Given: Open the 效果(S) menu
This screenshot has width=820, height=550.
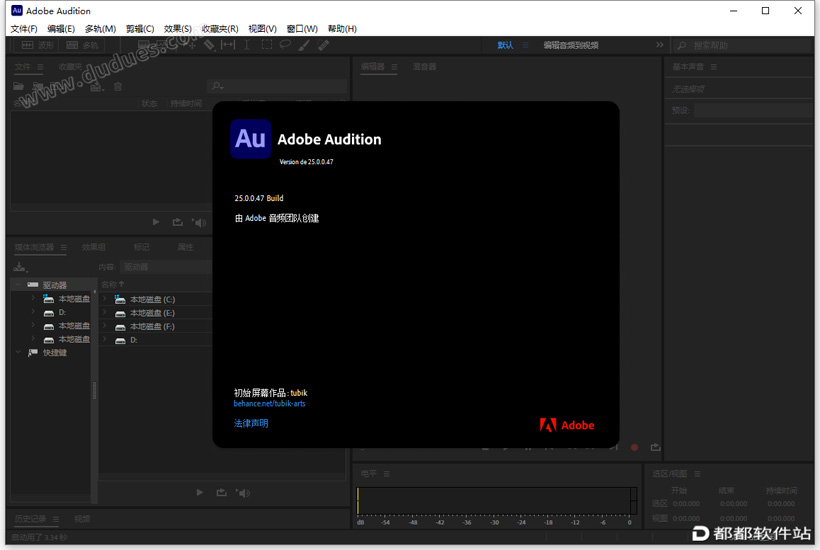Looking at the screenshot, I should click(x=178, y=29).
